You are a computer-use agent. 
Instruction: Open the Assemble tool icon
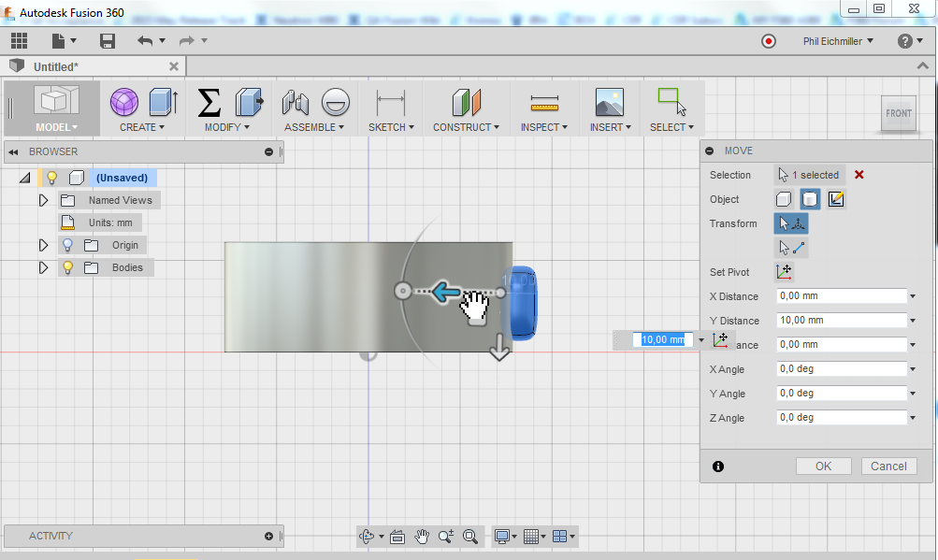296,103
